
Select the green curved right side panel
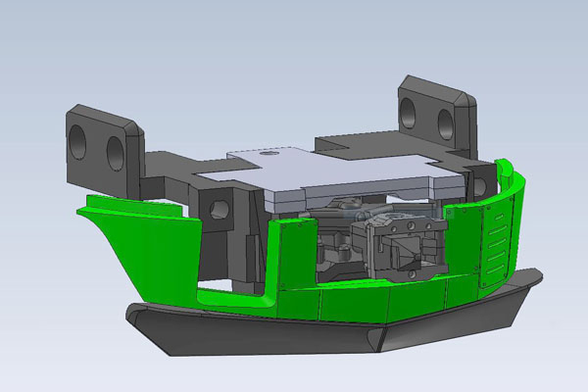[x=502, y=225]
